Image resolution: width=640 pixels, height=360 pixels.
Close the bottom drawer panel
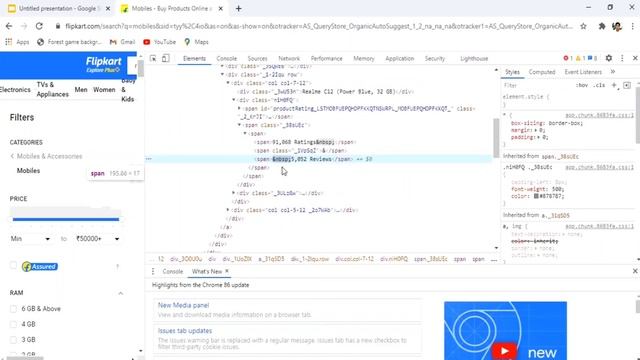pos(635,271)
